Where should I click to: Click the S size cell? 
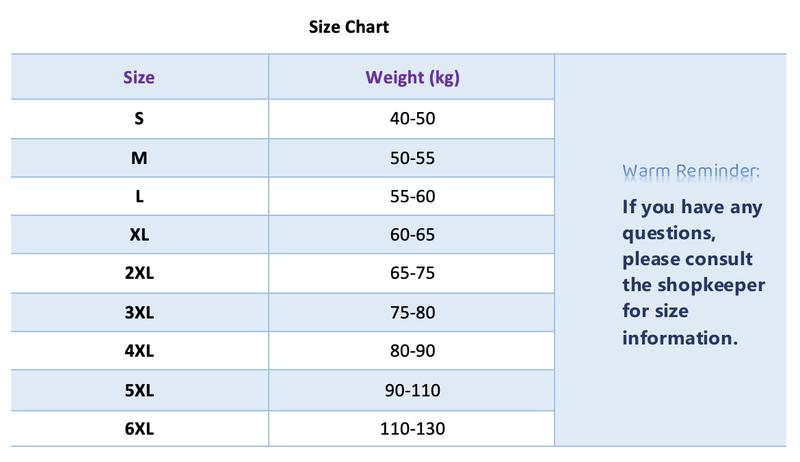pyautogui.click(x=139, y=118)
